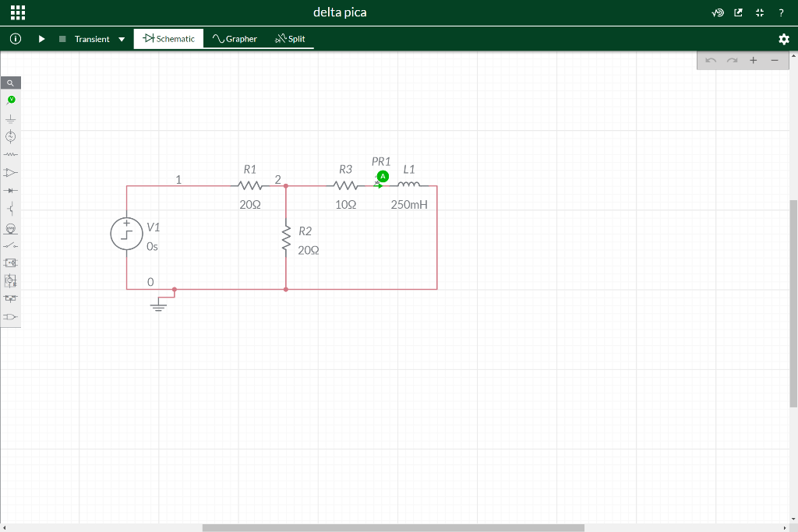
Task: Select the switch components icon
Action: coord(11,245)
